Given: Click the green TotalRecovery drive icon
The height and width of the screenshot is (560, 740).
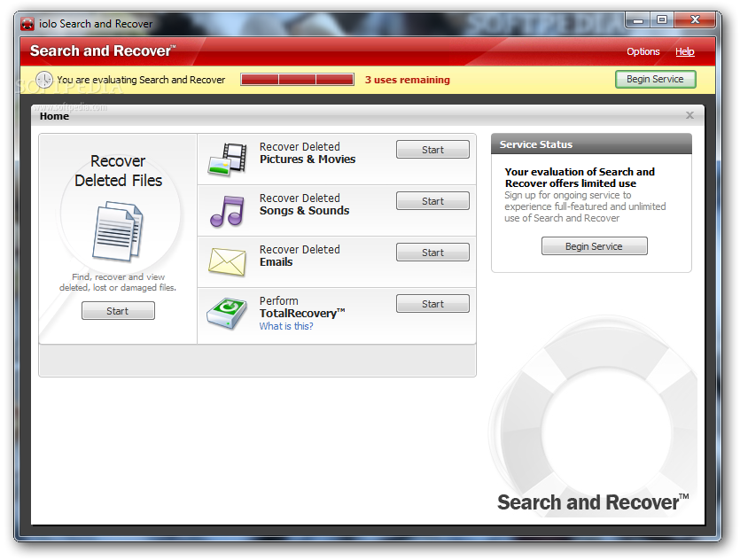Looking at the screenshot, I should point(227,314).
